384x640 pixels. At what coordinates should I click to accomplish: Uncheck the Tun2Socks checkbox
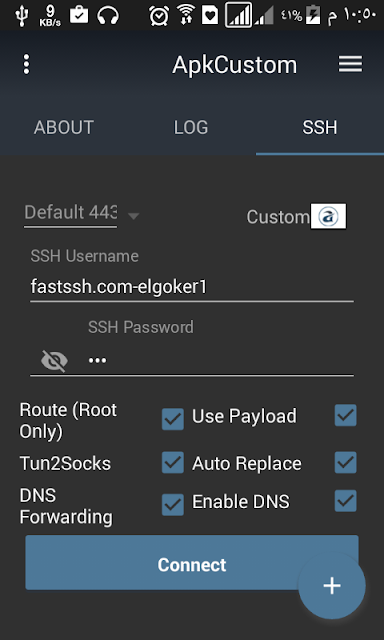click(x=173, y=462)
